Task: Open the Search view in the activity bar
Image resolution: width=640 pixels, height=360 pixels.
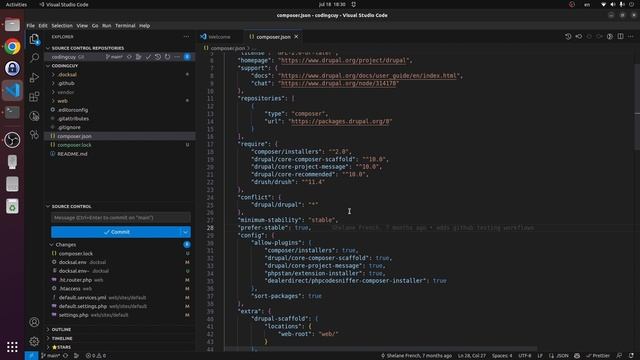Action: [x=34, y=58]
